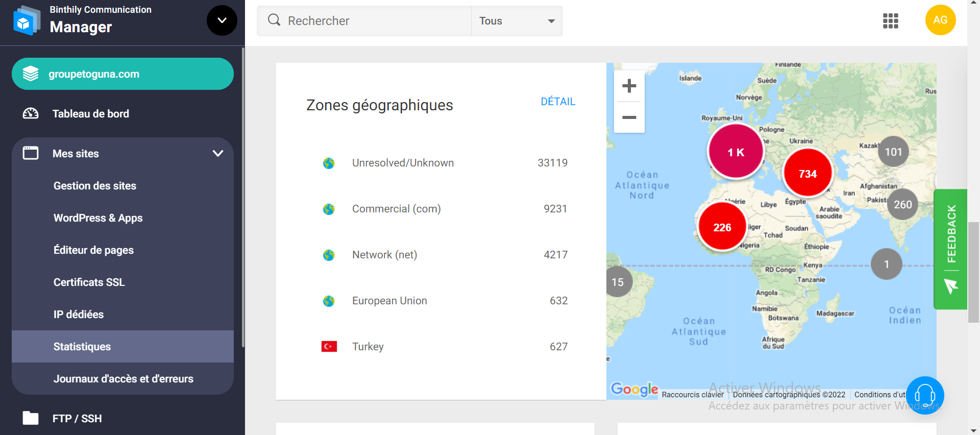Click the gray cluster marked 1

(x=887, y=264)
